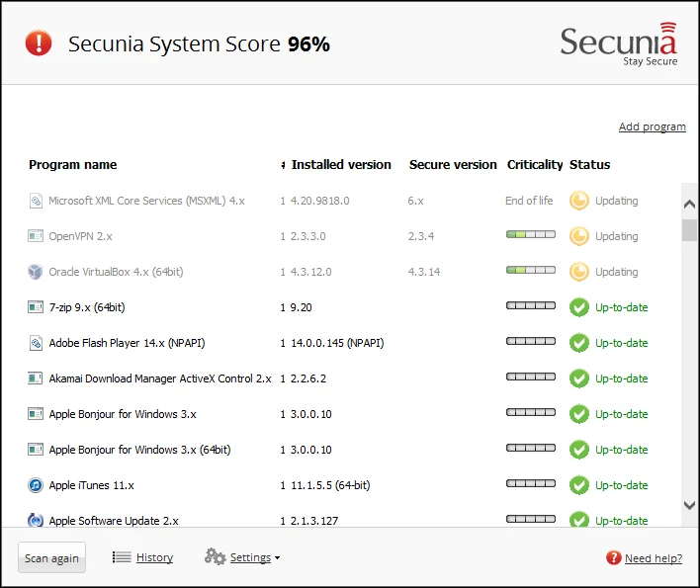Image resolution: width=700 pixels, height=588 pixels.
Task: Select Apple Software Update 2.x name
Action: click(x=114, y=521)
